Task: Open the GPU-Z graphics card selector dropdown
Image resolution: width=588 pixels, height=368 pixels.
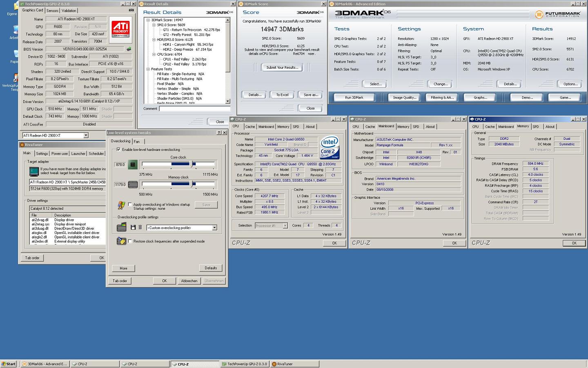Action: click(86, 135)
